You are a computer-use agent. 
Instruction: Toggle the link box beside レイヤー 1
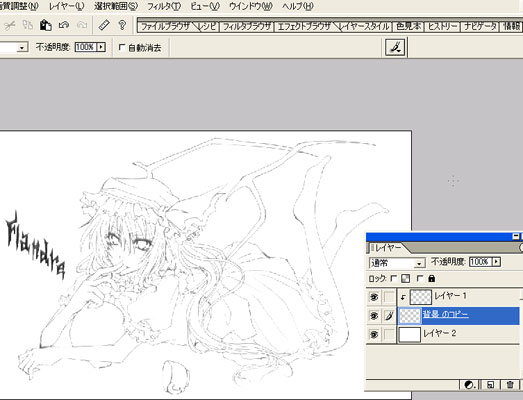pyautogui.click(x=389, y=297)
